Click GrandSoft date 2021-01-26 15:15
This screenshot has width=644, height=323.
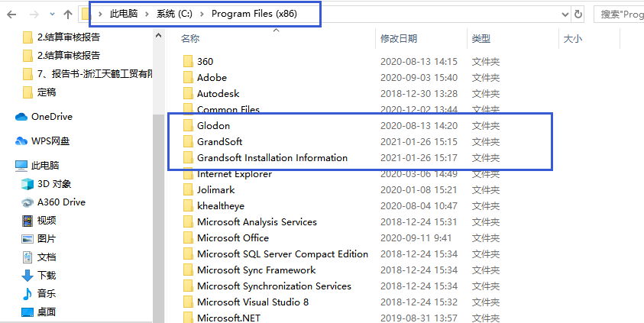pyautogui.click(x=419, y=141)
